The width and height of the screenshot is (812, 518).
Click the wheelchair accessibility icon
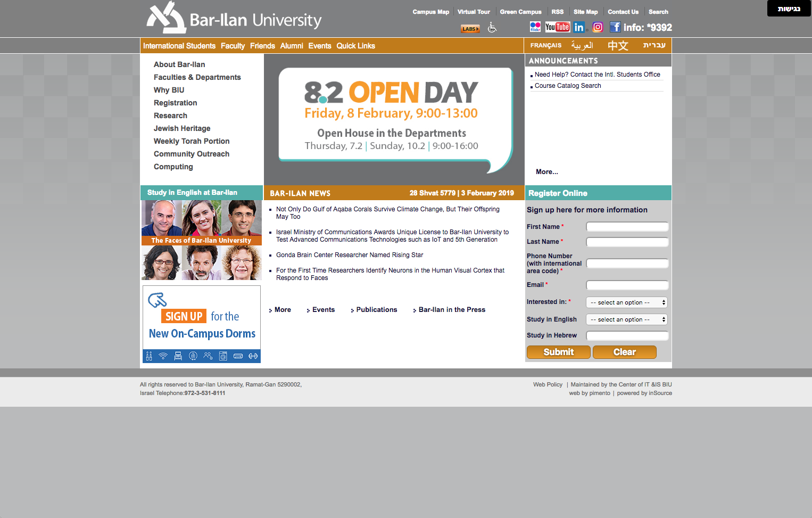492,27
